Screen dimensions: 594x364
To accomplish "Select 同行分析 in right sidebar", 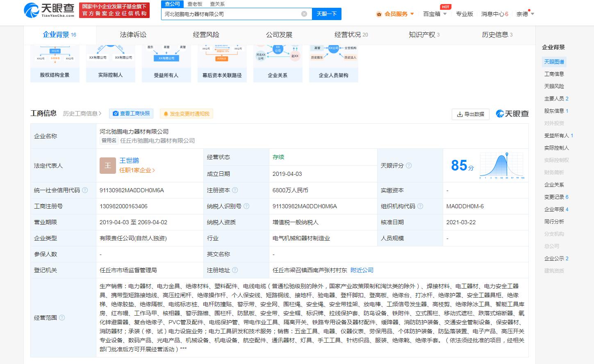I will point(554,222).
